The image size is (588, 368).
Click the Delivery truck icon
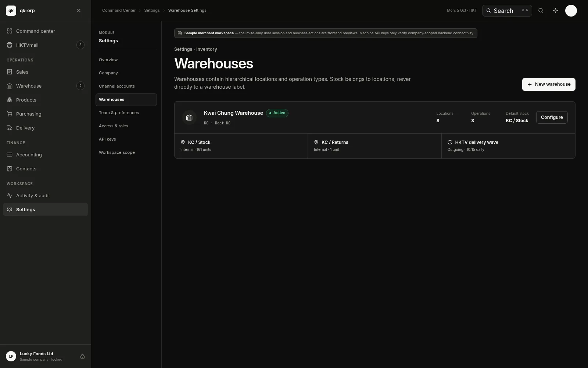tap(10, 128)
